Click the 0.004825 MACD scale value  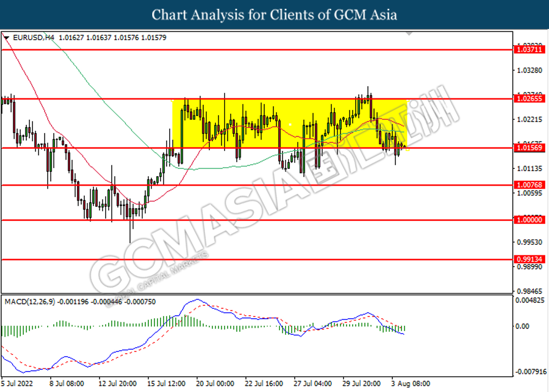click(530, 300)
